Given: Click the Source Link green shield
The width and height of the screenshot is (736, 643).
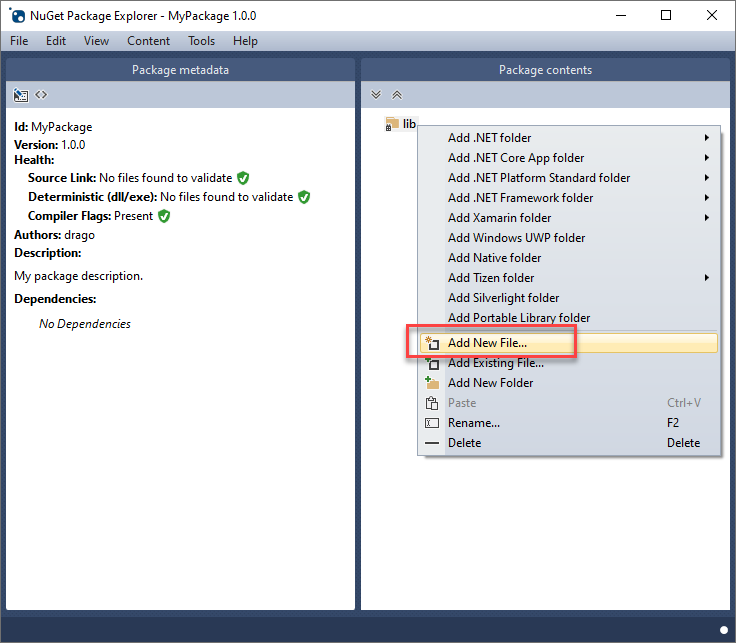Looking at the screenshot, I should point(243,178).
